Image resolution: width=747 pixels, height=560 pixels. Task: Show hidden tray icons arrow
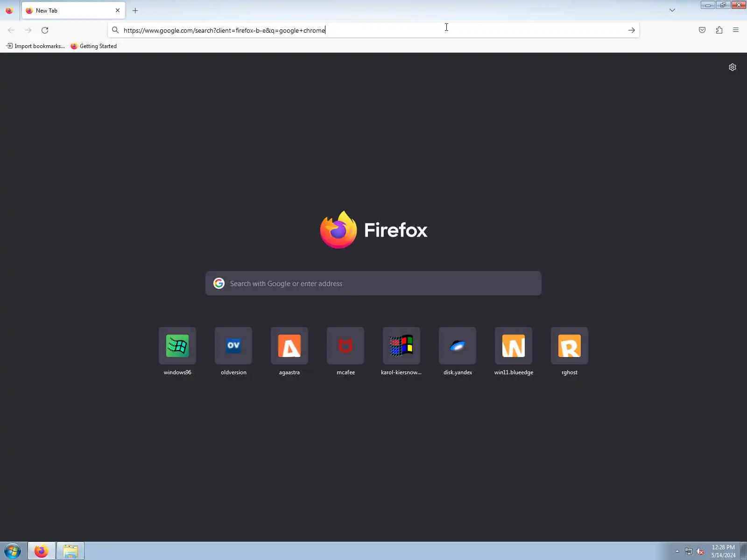click(x=677, y=551)
